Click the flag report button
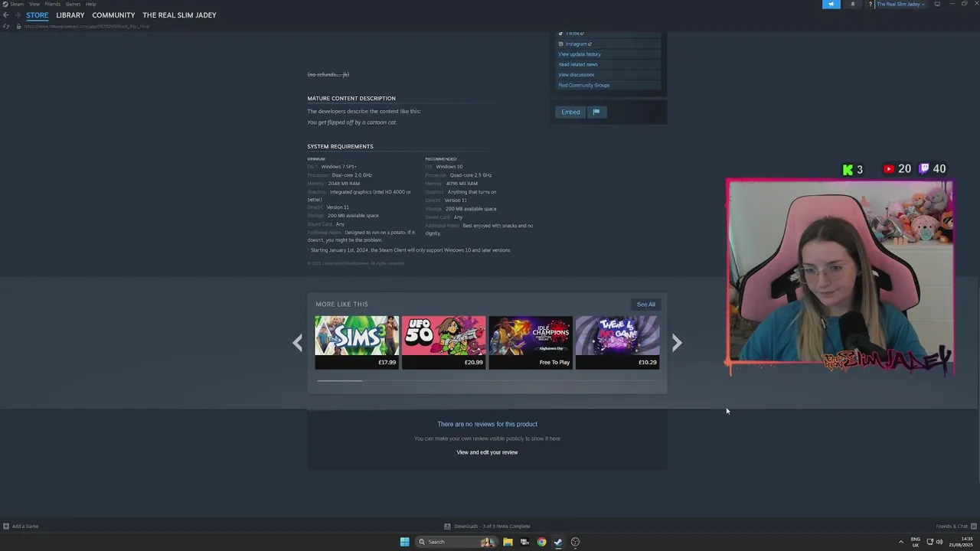 pos(596,112)
